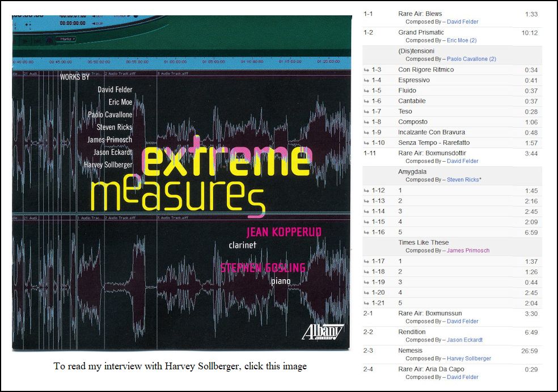Click track number 1-3
Image resolution: width=558 pixels, height=392 pixels.
click(376, 70)
